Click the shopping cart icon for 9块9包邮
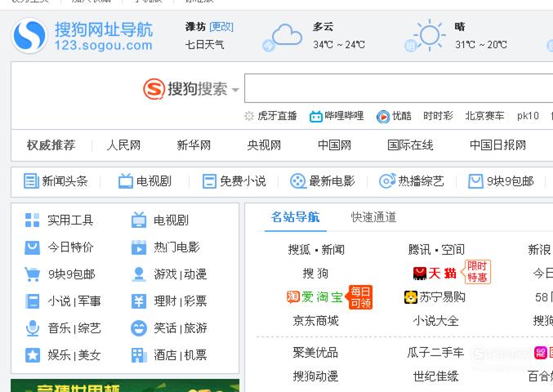 coord(32,274)
